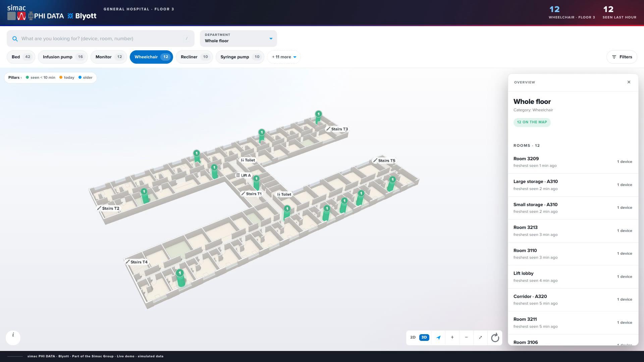Click the locate arrow icon in map controls
The width and height of the screenshot is (644, 362).
tap(438, 338)
